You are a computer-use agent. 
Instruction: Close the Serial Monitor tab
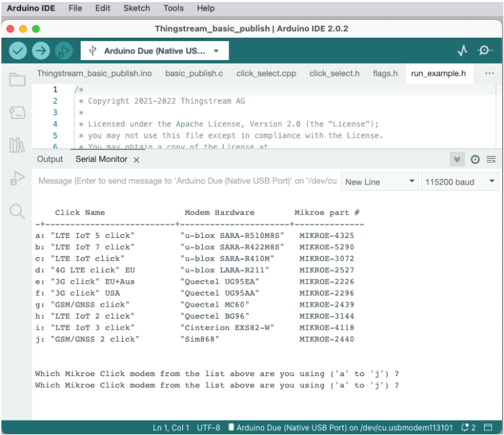click(x=136, y=160)
